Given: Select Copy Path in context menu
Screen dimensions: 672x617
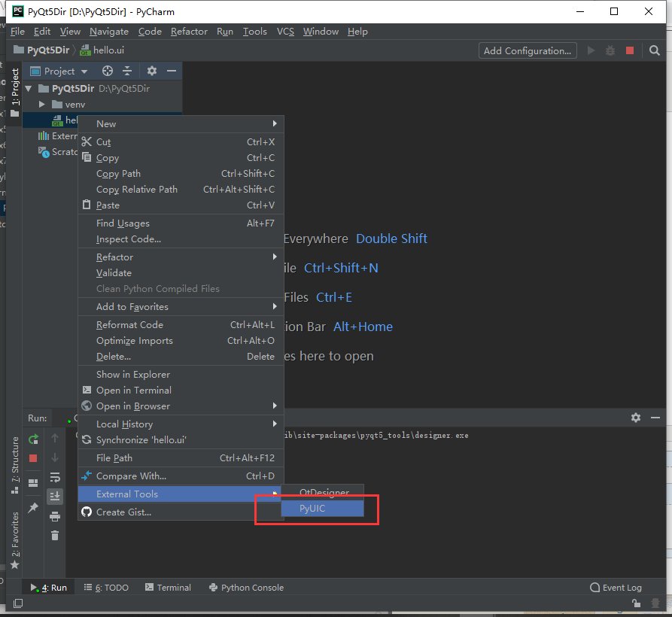Looking at the screenshot, I should pos(181,174).
